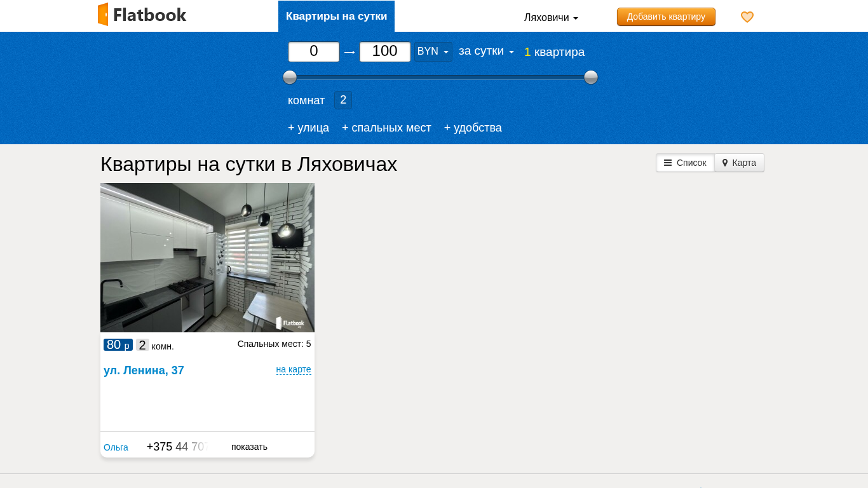Open the apartment kitchen photo

coord(207,257)
